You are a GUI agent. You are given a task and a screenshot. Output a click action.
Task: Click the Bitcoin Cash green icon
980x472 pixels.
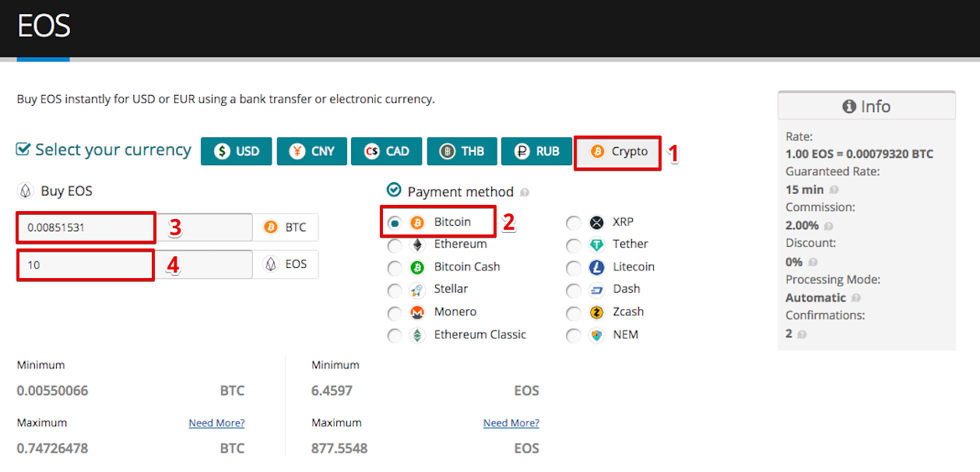pos(418,268)
